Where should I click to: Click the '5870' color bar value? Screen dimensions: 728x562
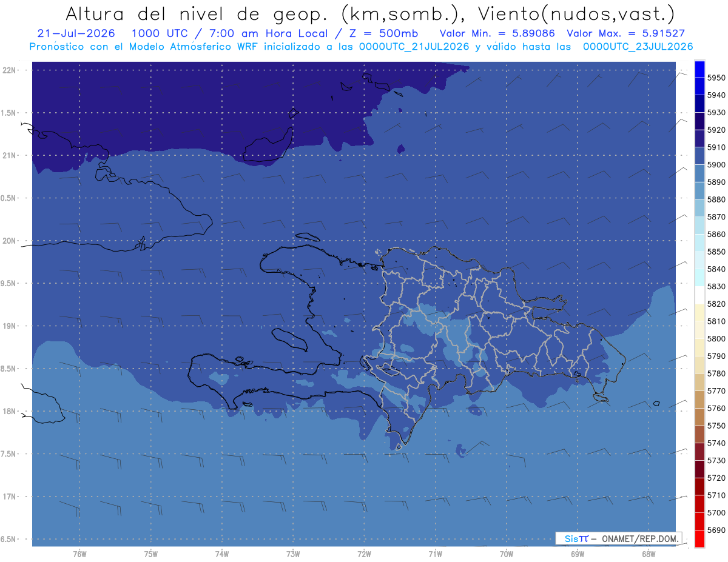[x=716, y=217]
